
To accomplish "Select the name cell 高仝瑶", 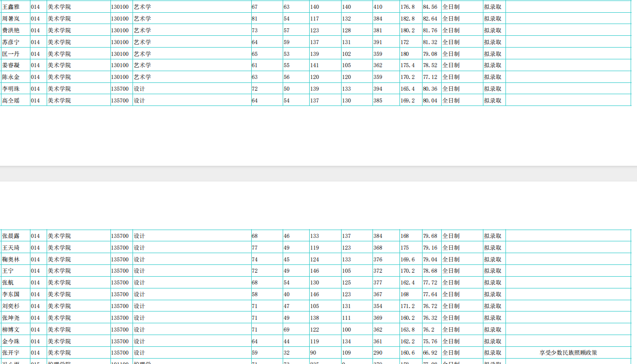I will [x=11, y=101].
